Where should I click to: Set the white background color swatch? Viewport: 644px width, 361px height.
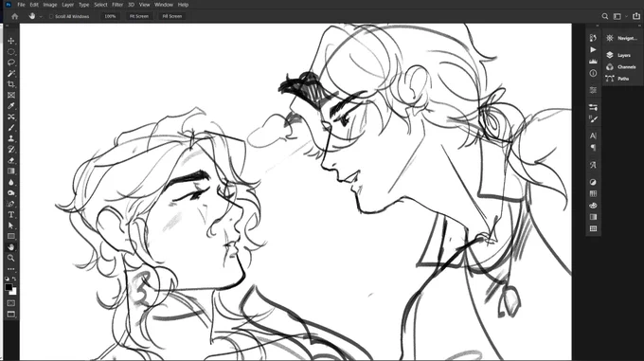(14, 292)
